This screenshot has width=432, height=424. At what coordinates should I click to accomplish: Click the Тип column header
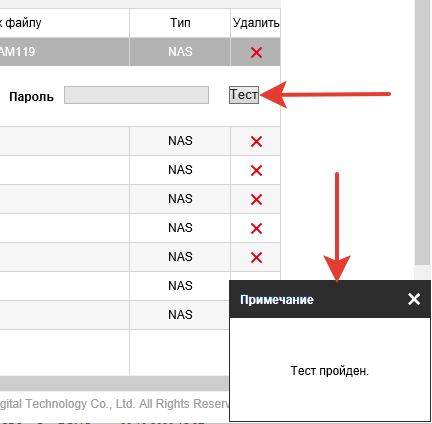pyautogui.click(x=180, y=23)
